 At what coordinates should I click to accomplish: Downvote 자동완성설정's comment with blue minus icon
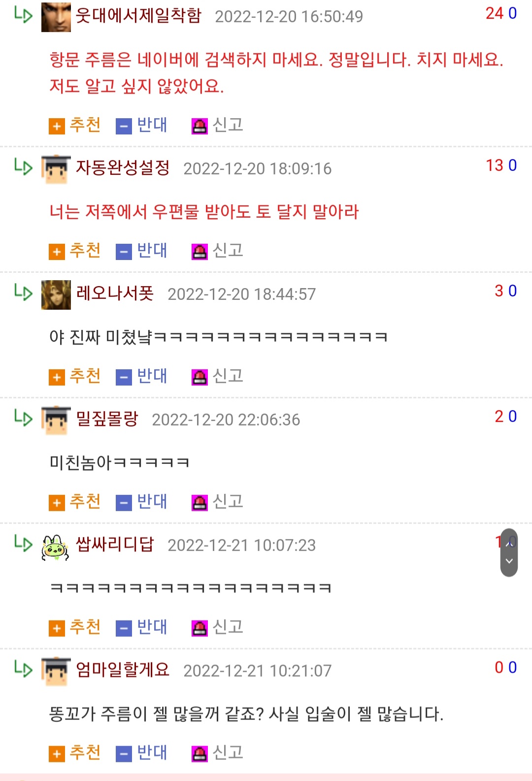click(x=124, y=252)
